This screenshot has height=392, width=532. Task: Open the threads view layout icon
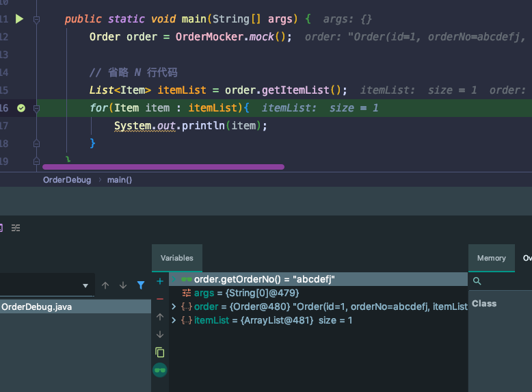[16, 228]
